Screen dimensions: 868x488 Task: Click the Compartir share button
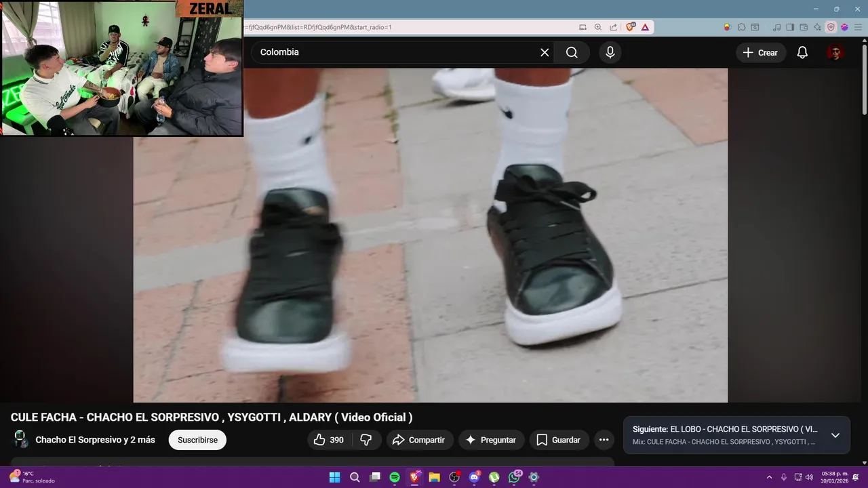click(419, 440)
